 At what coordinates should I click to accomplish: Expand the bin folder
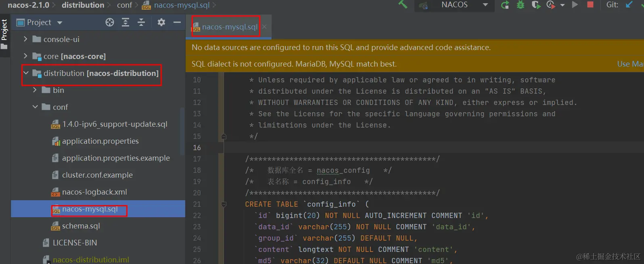tap(35, 90)
